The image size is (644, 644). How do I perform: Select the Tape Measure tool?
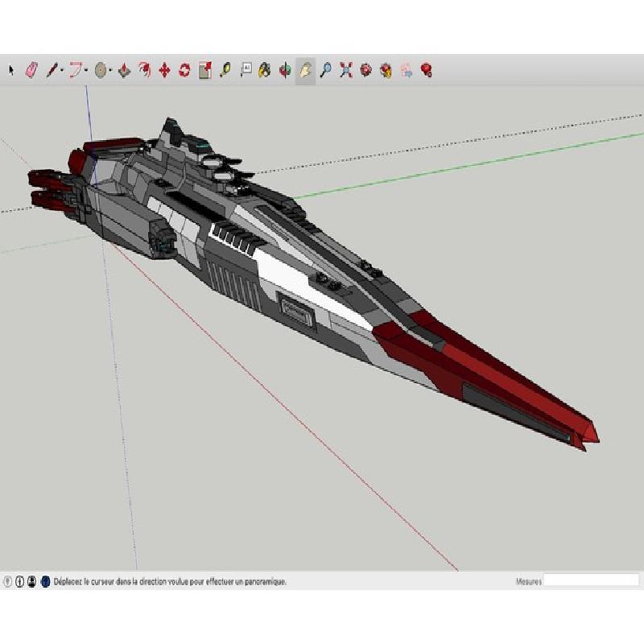pyautogui.click(x=225, y=71)
